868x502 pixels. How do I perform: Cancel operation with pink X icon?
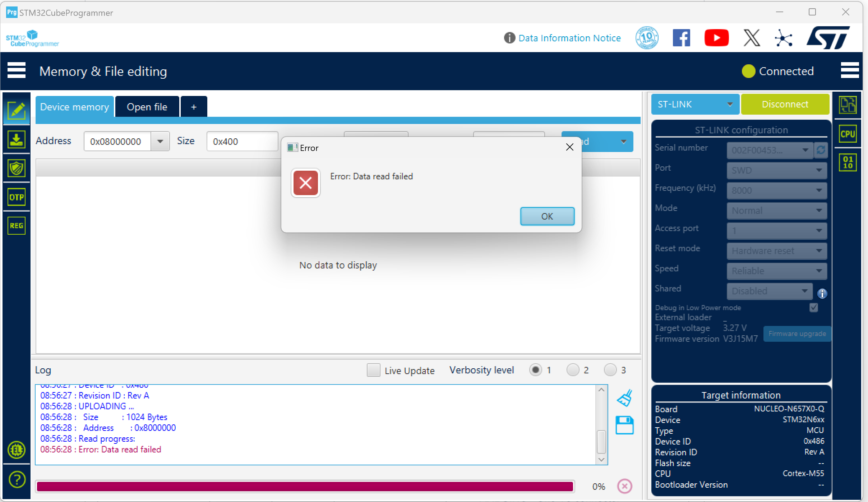pos(625,486)
